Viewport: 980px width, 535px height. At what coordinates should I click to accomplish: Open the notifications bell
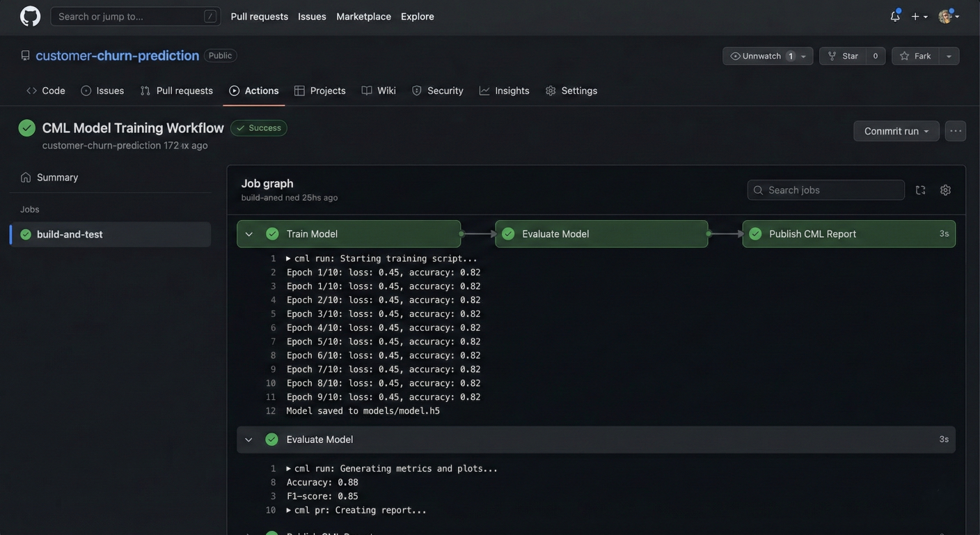pos(894,17)
